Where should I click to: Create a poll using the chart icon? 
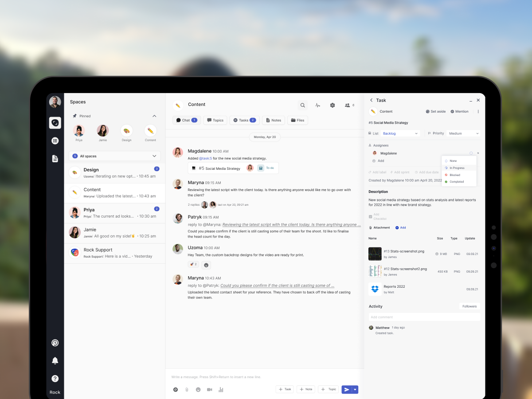[x=221, y=389]
